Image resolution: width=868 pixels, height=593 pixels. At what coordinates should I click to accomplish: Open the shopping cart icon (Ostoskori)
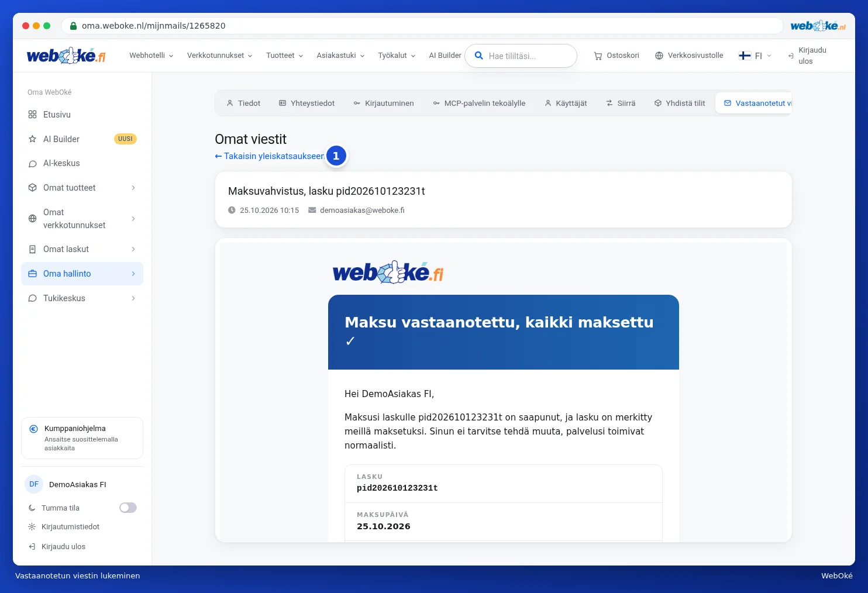598,56
